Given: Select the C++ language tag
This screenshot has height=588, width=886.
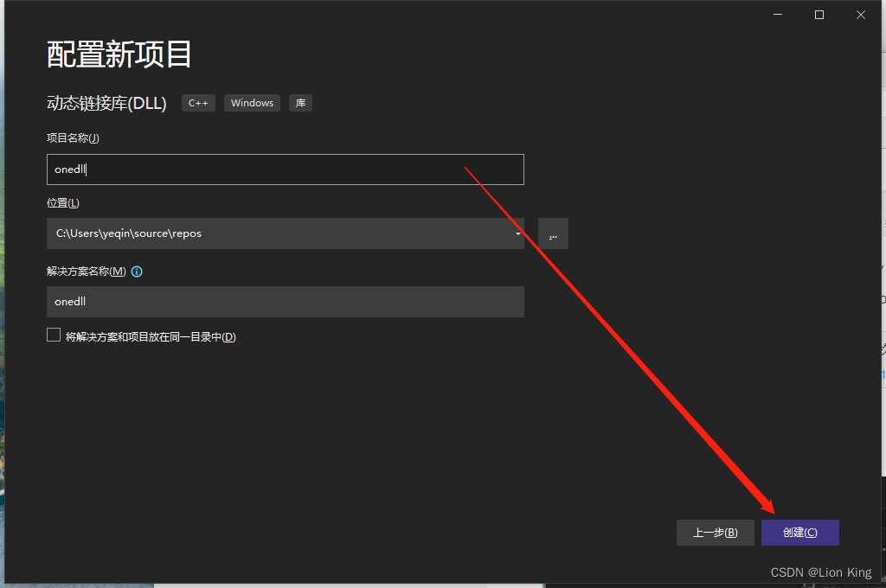Looking at the screenshot, I should click(198, 102).
